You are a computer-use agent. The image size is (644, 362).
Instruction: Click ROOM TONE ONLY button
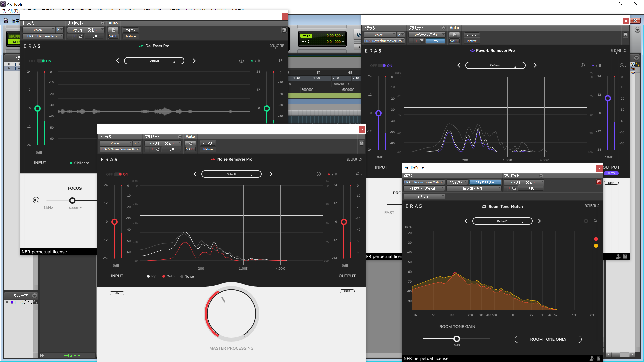pyautogui.click(x=548, y=339)
